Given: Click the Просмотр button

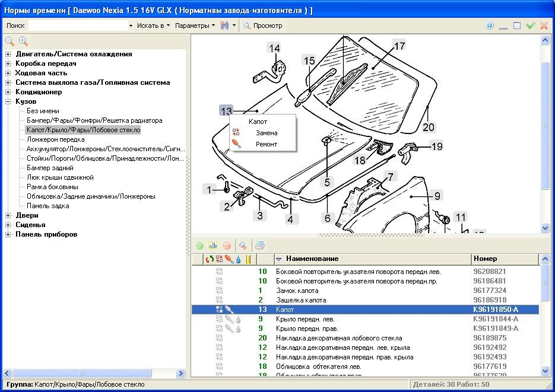Looking at the screenshot, I should [x=263, y=26].
